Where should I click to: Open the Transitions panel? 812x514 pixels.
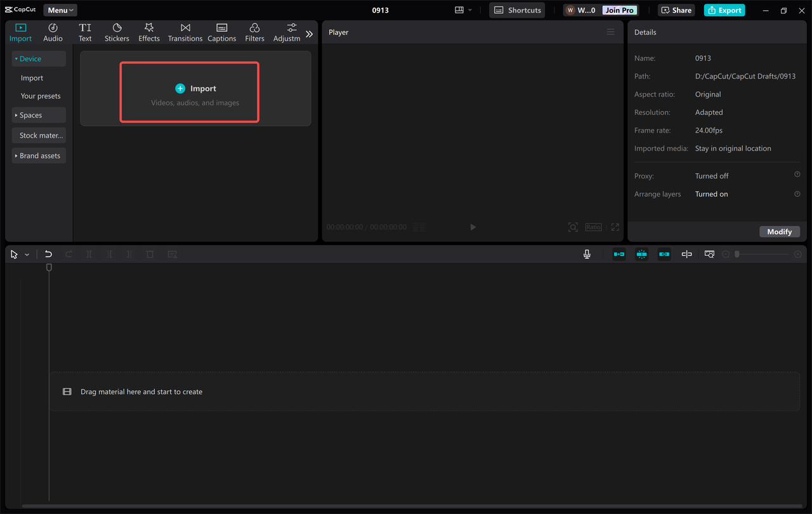185,32
